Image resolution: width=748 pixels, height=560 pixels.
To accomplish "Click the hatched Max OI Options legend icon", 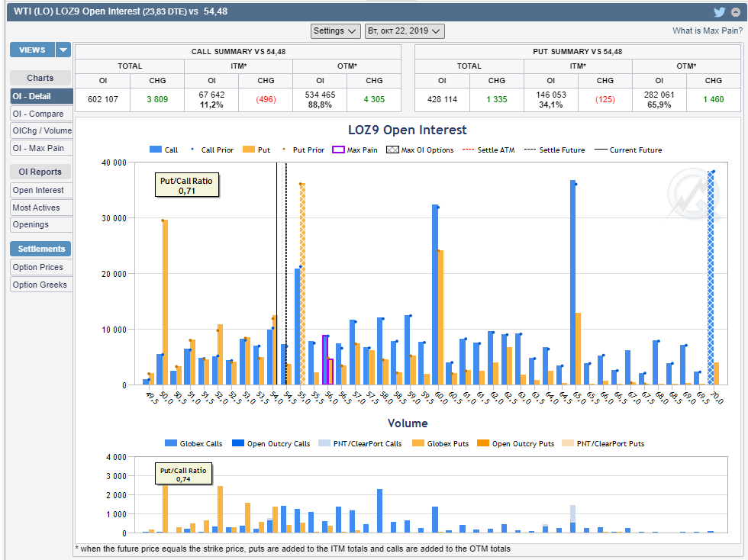I will tap(392, 150).
